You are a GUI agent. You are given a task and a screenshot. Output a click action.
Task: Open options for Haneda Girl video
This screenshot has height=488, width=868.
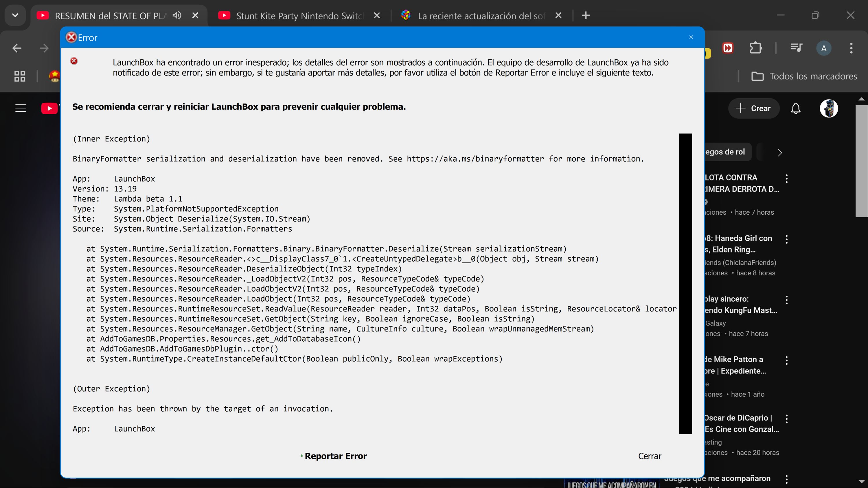pos(786,239)
